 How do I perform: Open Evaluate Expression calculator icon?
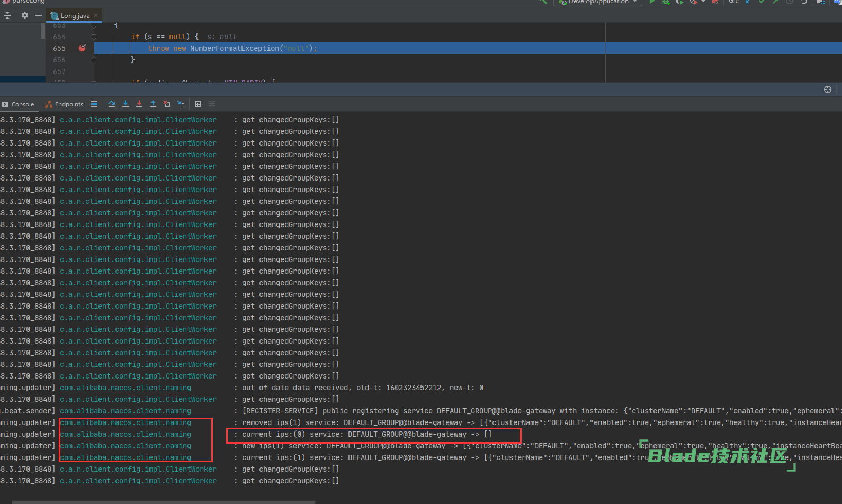coord(198,104)
